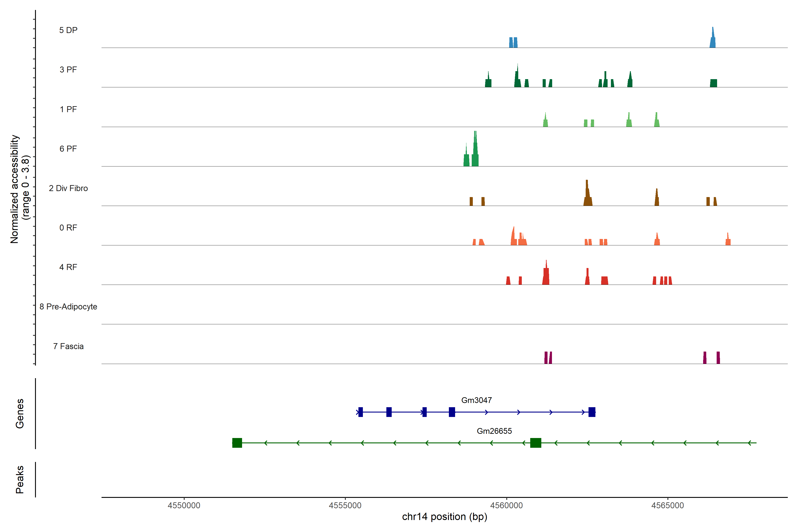The image size is (798, 532).
Task: Select the 7 Fascia track label
Action: pyautogui.click(x=68, y=346)
